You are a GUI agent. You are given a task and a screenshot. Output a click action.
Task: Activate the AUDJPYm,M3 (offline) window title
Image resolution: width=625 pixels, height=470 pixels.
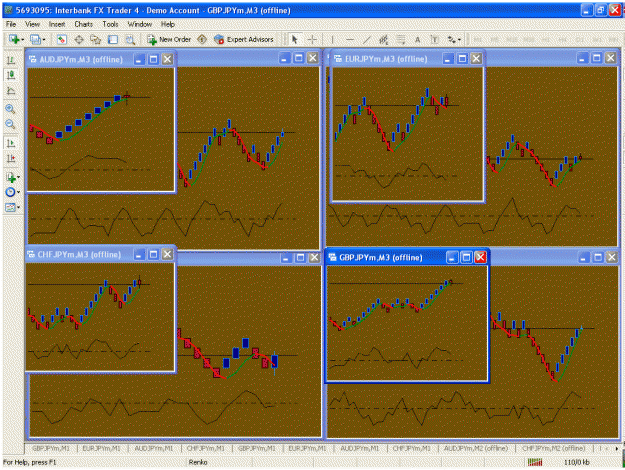click(x=81, y=59)
